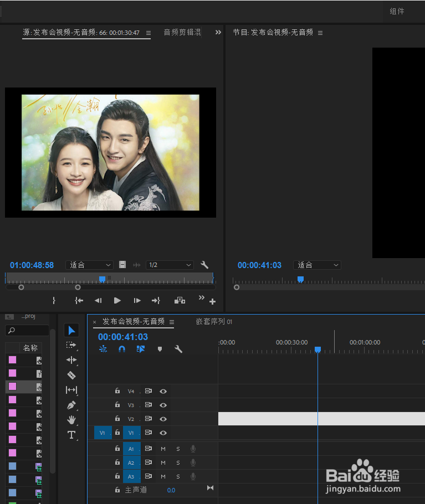The image size is (425, 504).
Task: Toggle V4 track lock
Action: pos(117,391)
